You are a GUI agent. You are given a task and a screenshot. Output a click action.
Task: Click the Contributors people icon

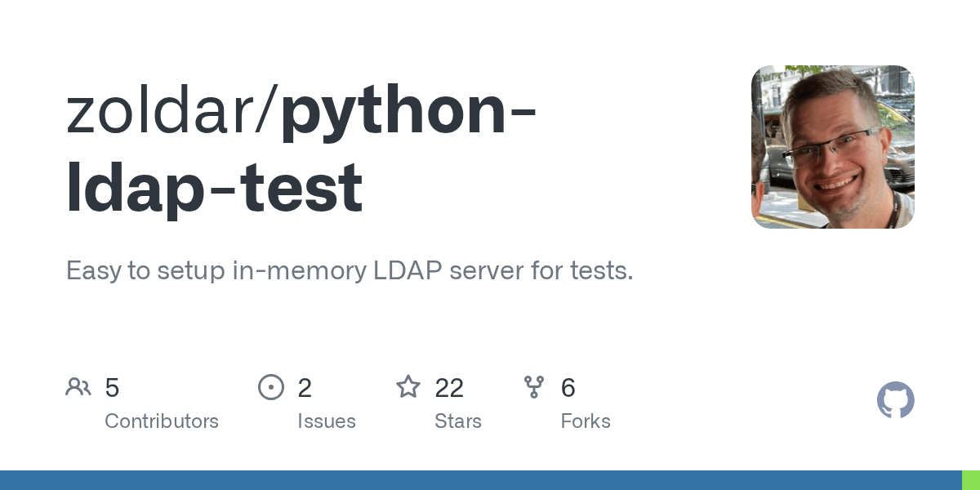click(x=78, y=387)
